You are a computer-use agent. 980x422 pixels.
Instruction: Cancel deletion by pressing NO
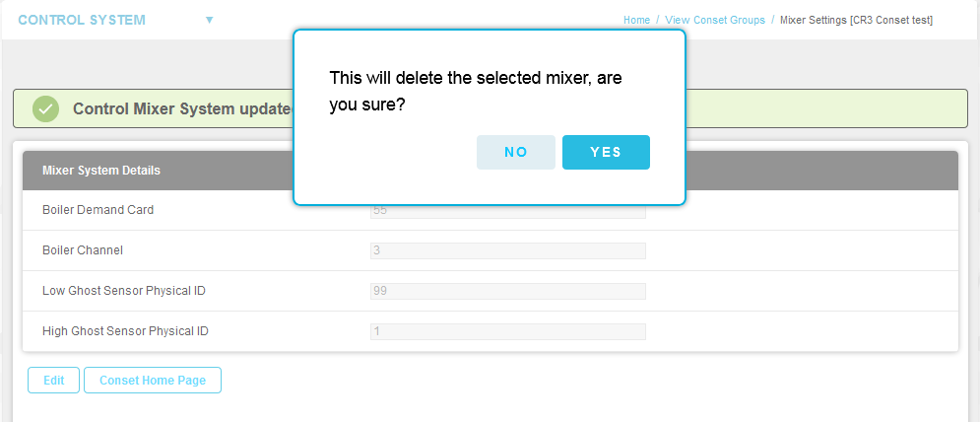(x=516, y=152)
